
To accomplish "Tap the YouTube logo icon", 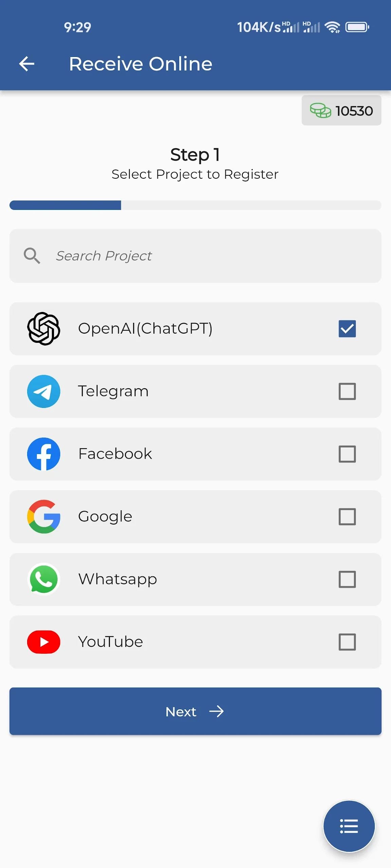I will [44, 642].
